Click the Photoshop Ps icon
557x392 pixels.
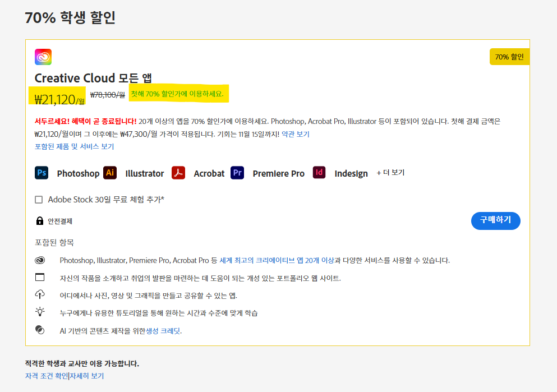tap(42, 173)
